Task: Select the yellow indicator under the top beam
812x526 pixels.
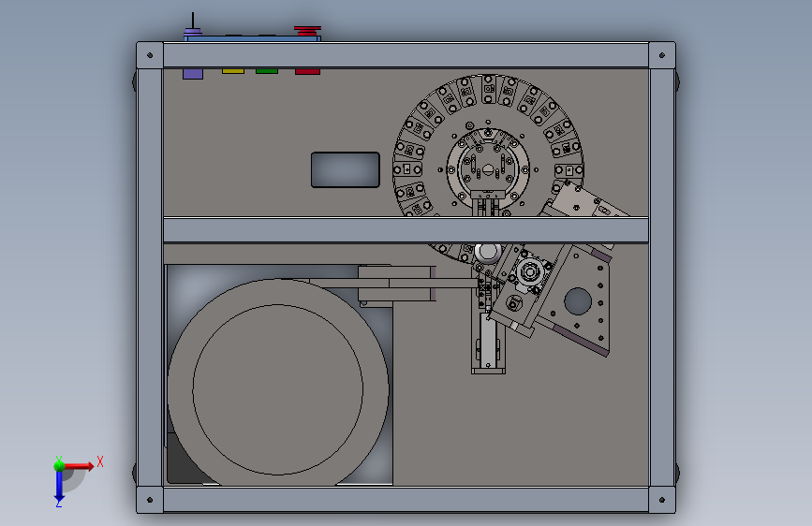Action: click(x=233, y=71)
